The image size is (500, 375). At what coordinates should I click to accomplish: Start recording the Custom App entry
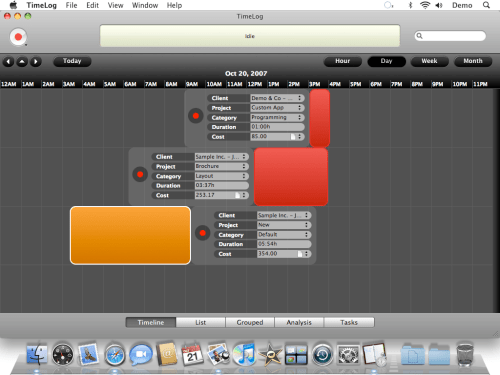(x=196, y=116)
